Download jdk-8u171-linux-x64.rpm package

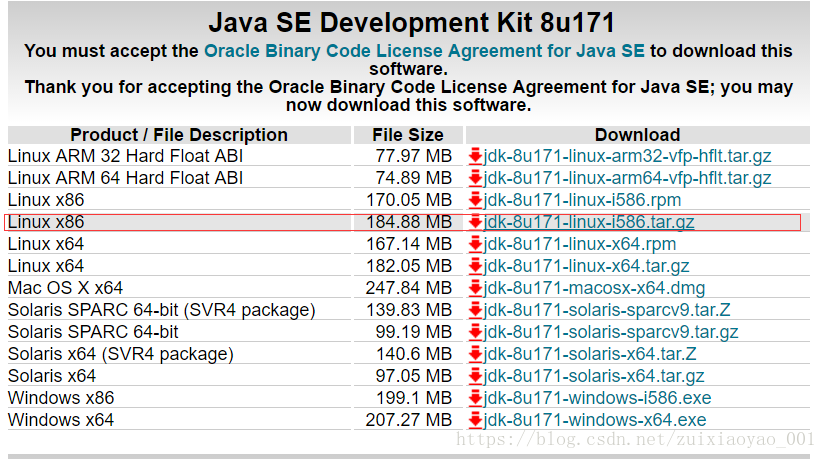pyautogui.click(x=580, y=244)
